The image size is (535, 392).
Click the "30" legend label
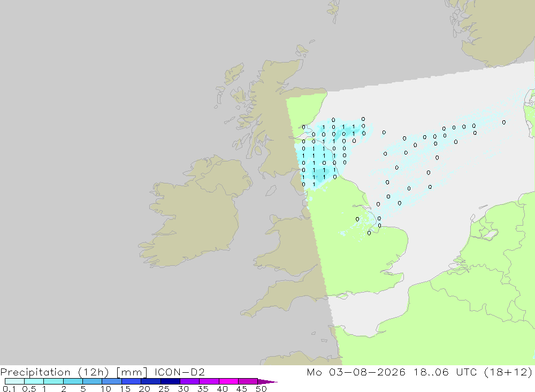coord(184,389)
